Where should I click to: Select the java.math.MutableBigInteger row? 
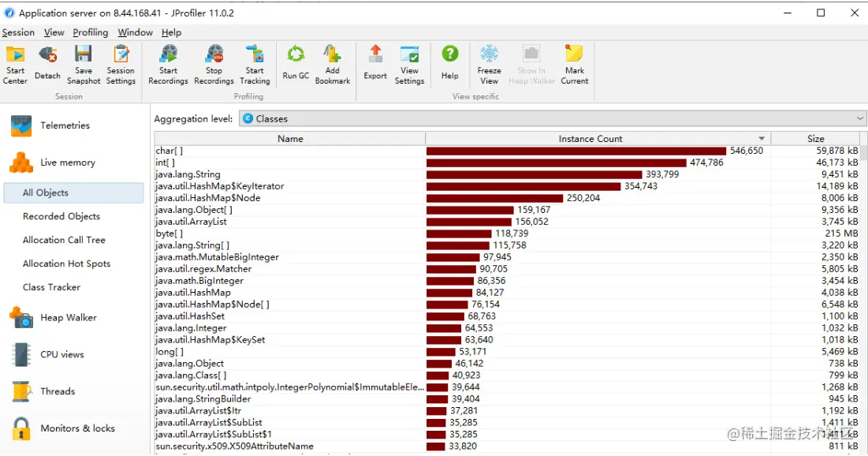(507, 257)
